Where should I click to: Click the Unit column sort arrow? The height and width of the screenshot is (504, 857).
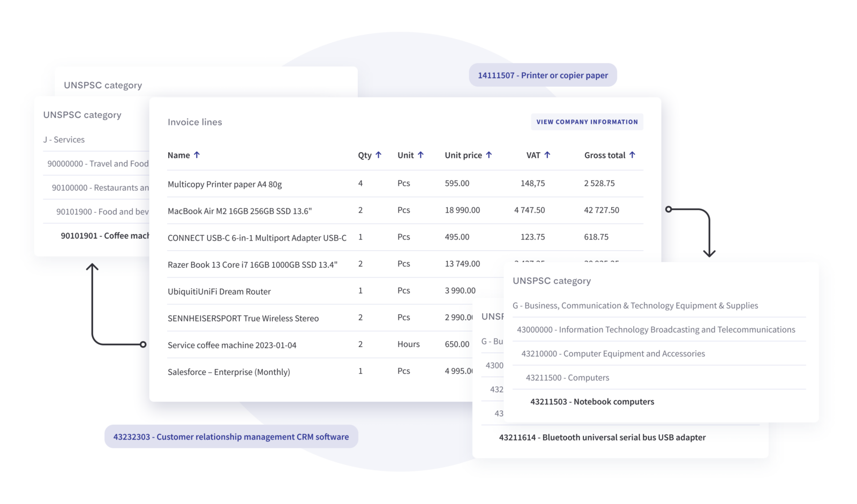tap(420, 155)
